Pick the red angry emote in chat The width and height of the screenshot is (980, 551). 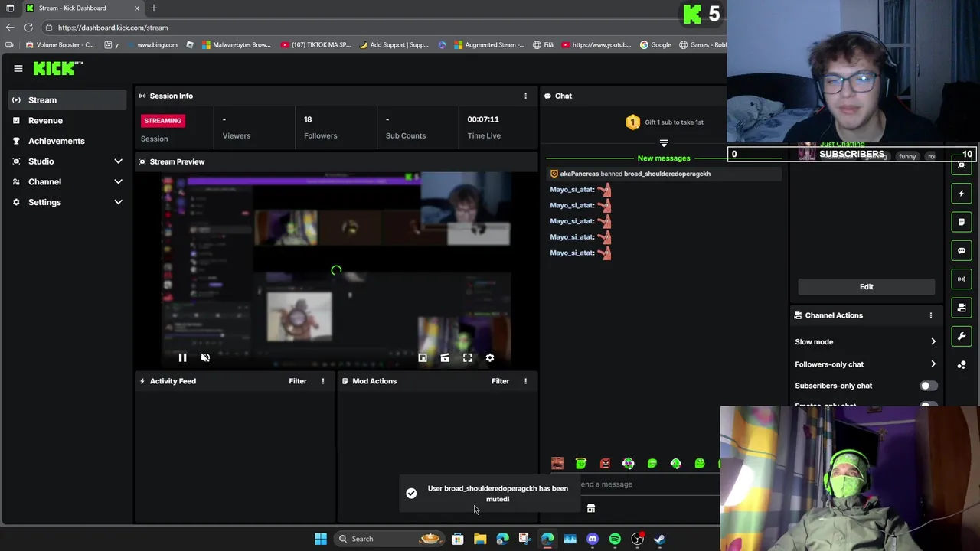[x=605, y=463]
